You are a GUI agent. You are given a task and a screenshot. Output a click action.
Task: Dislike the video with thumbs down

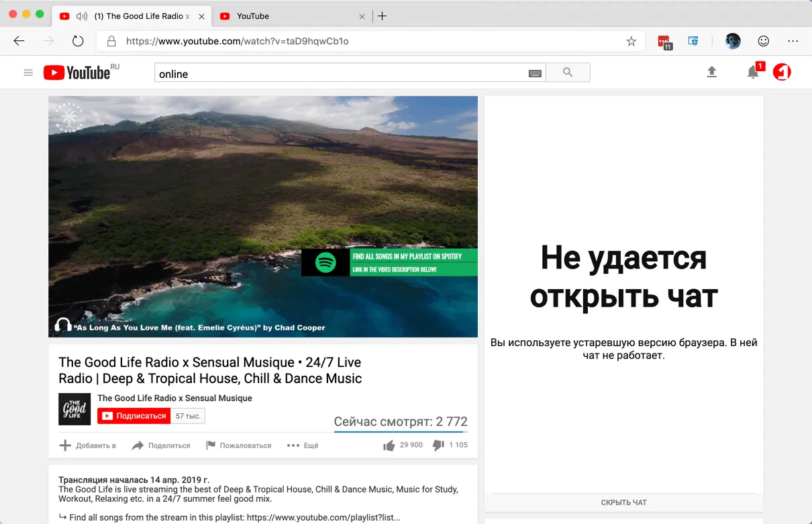(x=438, y=445)
